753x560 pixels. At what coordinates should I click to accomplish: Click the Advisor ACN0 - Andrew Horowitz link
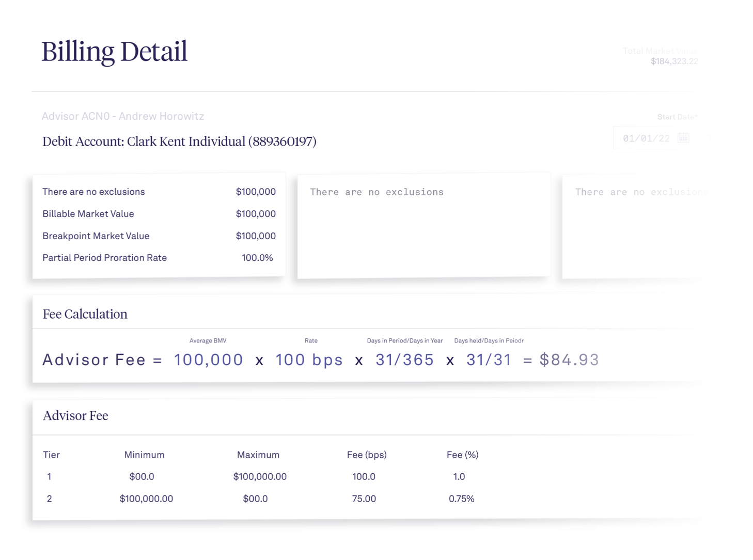[x=123, y=116]
